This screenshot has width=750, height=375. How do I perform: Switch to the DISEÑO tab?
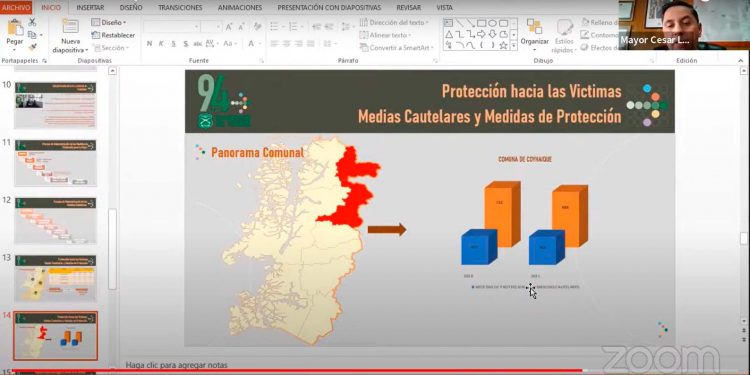click(131, 8)
